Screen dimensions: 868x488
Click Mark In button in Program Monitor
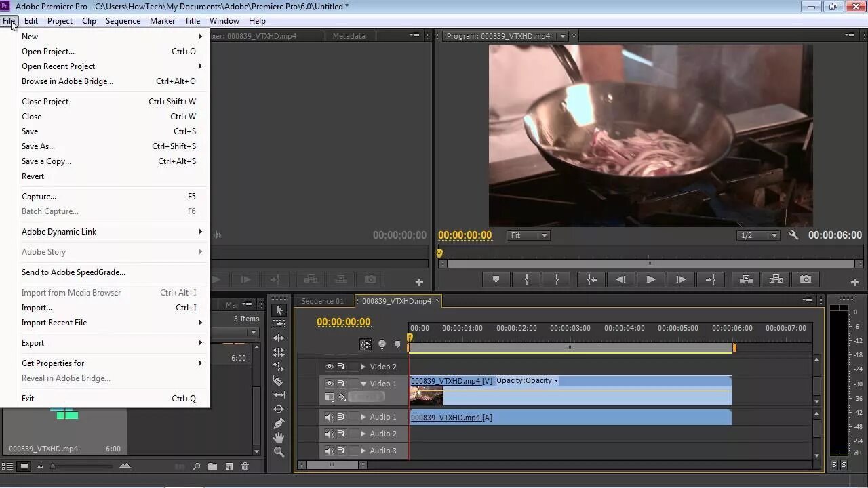click(x=526, y=279)
